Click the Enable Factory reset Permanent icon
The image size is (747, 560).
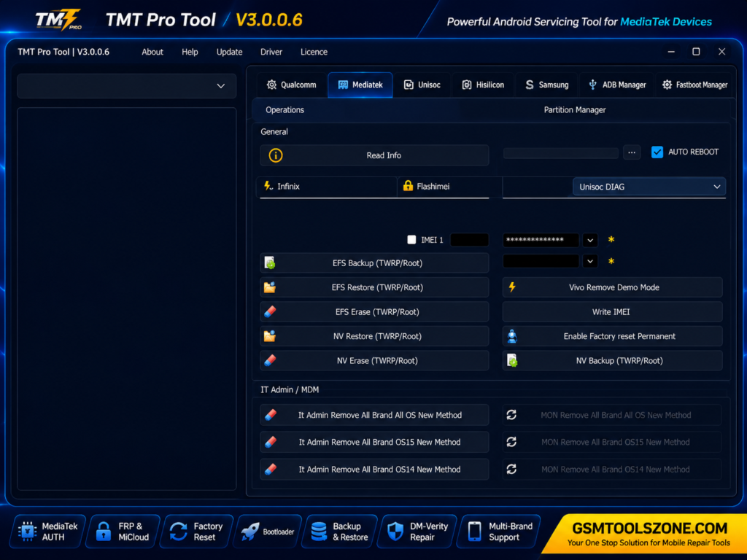pyautogui.click(x=512, y=335)
